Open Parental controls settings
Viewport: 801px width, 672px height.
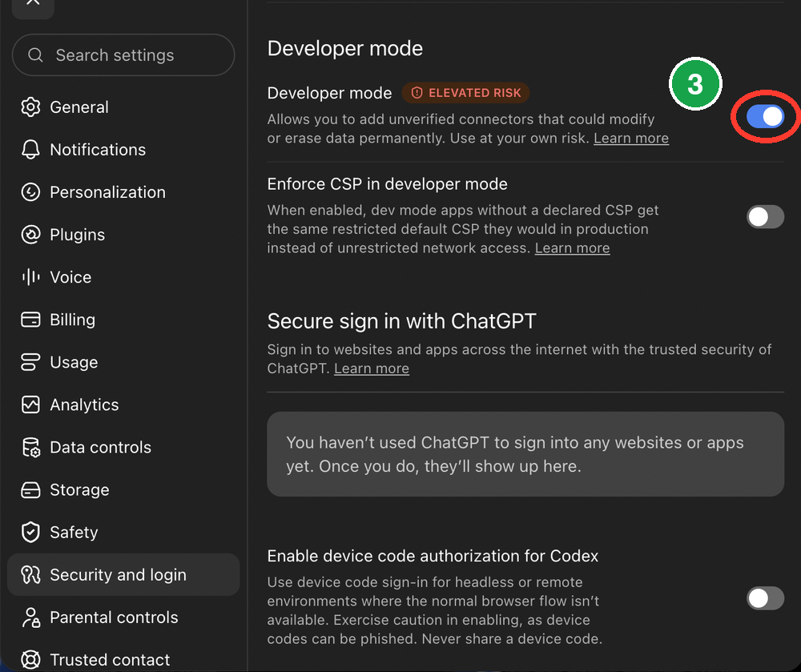(x=123, y=618)
